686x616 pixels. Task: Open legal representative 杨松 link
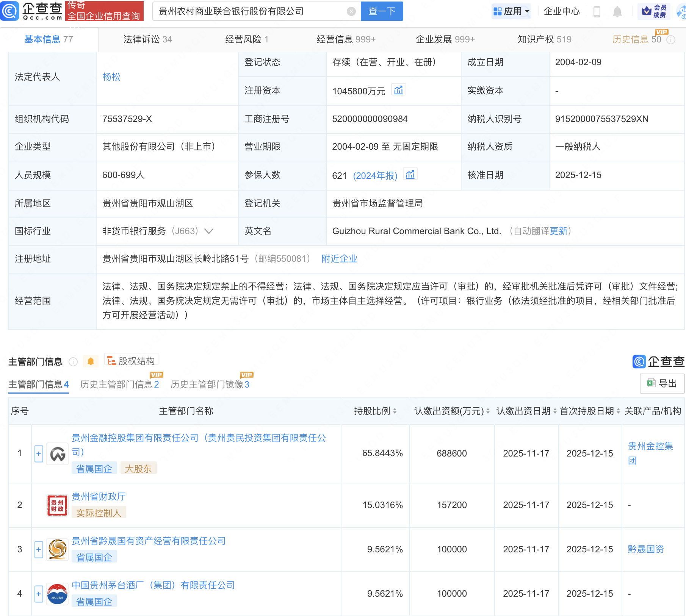(x=111, y=77)
